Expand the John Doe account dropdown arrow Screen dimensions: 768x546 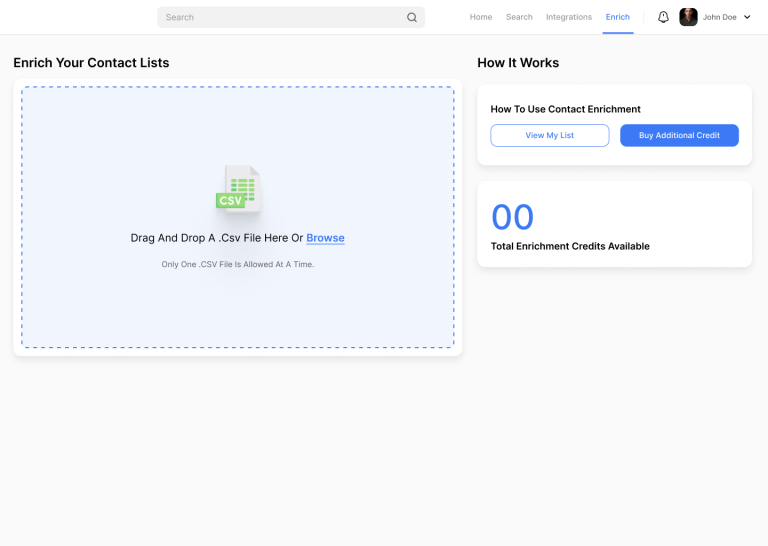coord(747,17)
